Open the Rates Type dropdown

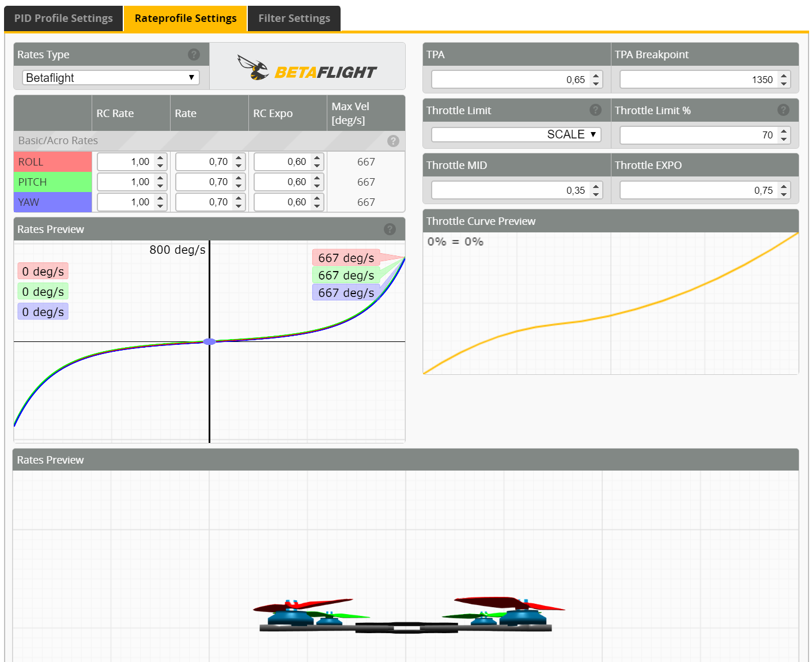111,78
